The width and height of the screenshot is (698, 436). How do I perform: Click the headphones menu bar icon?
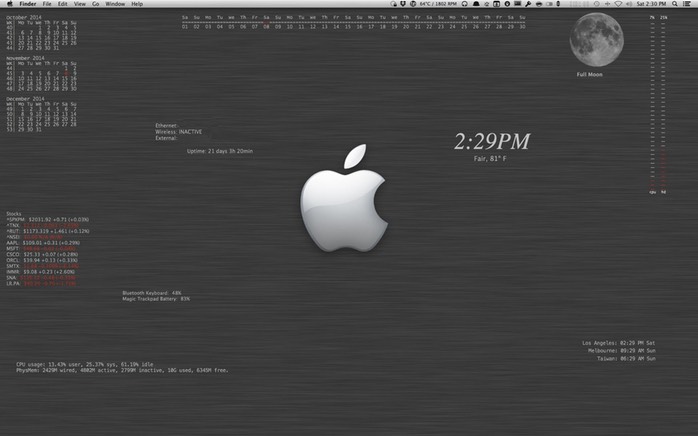[x=465, y=4]
